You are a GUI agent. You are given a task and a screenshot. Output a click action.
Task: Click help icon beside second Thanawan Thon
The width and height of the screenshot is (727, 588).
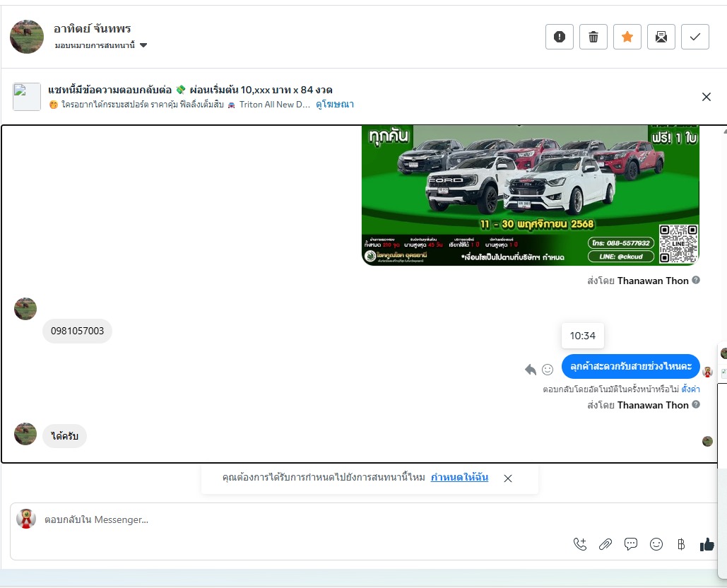695,404
